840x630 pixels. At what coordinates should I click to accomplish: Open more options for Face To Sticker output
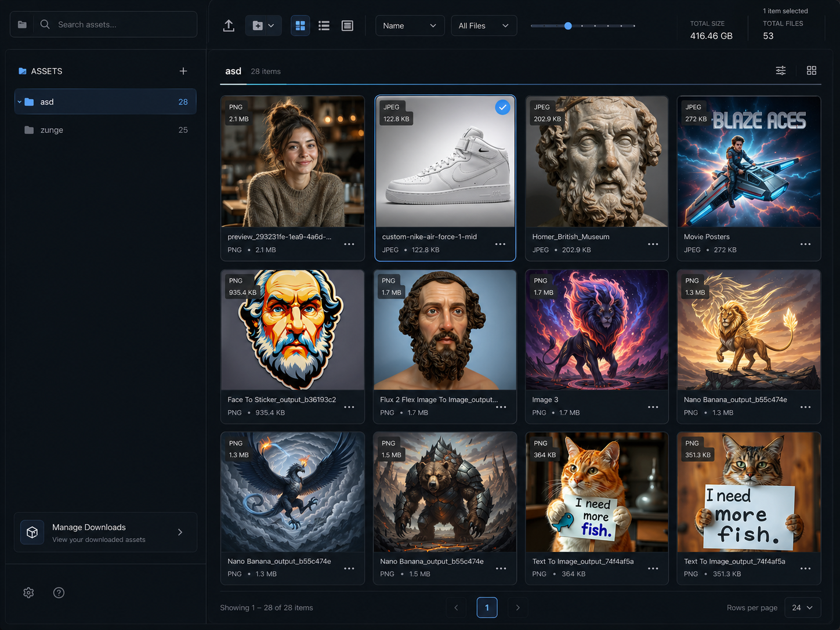coord(349,407)
